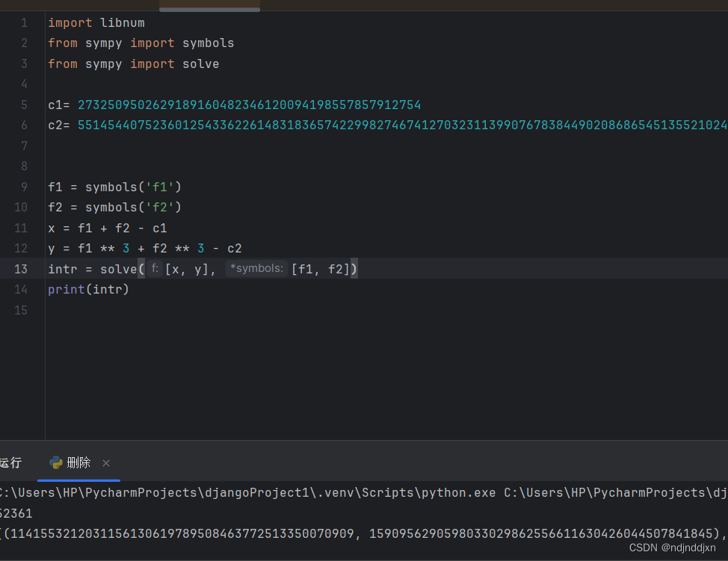Image resolution: width=728 pixels, height=561 pixels.
Task: Click the c1 variable on line 5
Action: (x=55, y=105)
